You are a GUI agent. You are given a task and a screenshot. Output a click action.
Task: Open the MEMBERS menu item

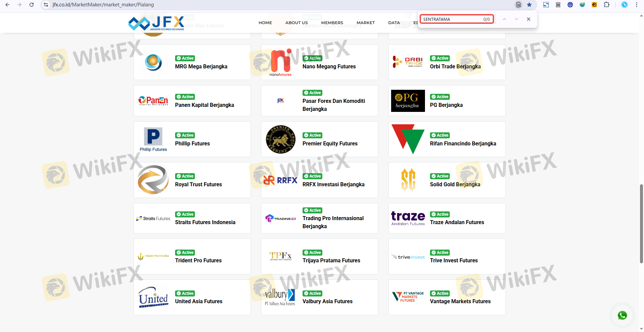pyautogui.click(x=332, y=23)
